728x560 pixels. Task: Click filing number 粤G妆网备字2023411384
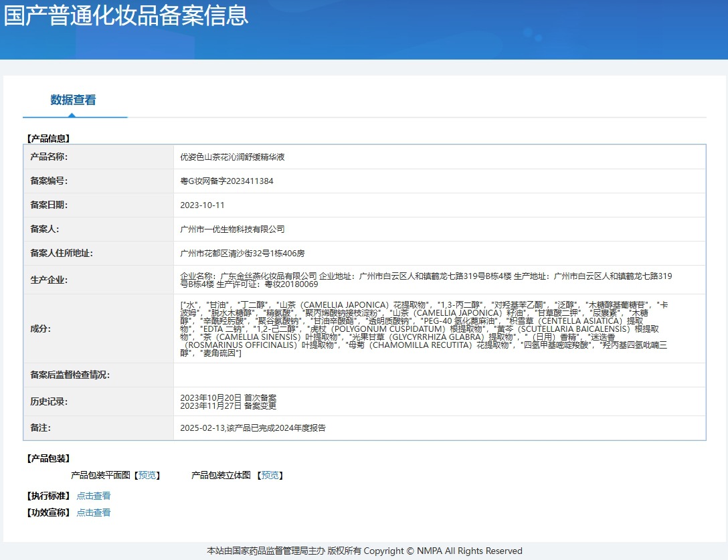[227, 181]
